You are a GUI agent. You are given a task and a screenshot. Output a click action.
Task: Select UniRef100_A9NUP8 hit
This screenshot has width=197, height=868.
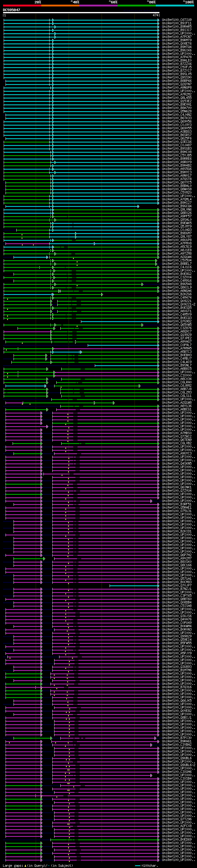[177, 88]
